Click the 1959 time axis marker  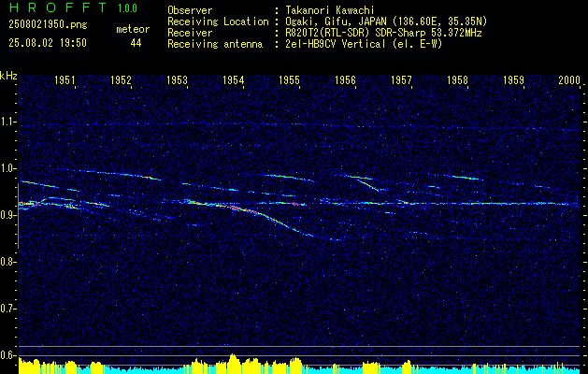[513, 79]
